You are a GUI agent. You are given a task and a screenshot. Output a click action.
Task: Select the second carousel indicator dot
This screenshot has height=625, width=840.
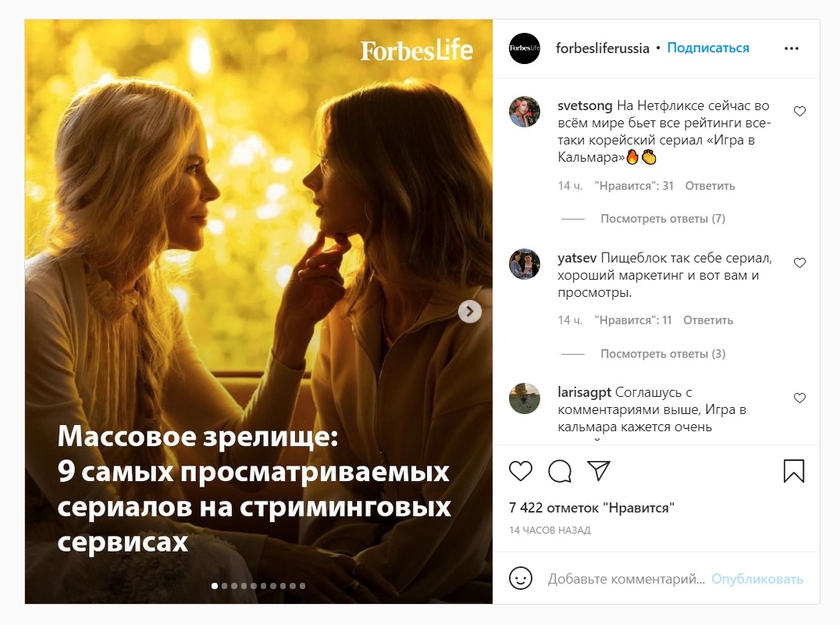click(225, 586)
